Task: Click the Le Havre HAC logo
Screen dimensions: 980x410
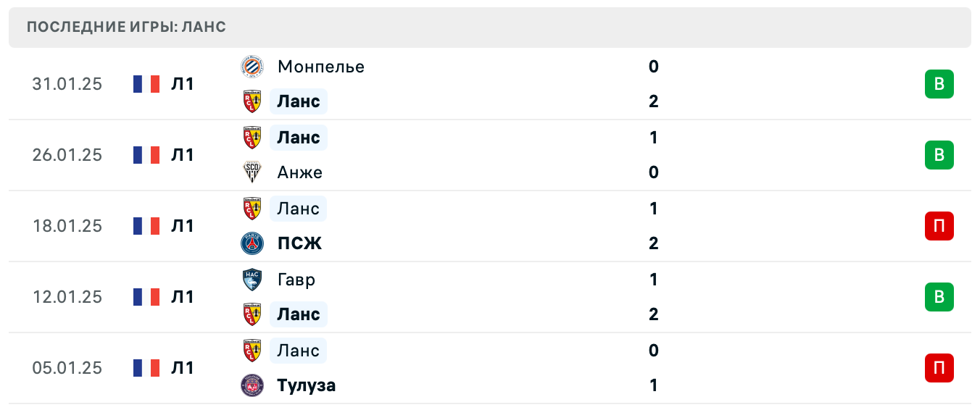Action: [252, 280]
